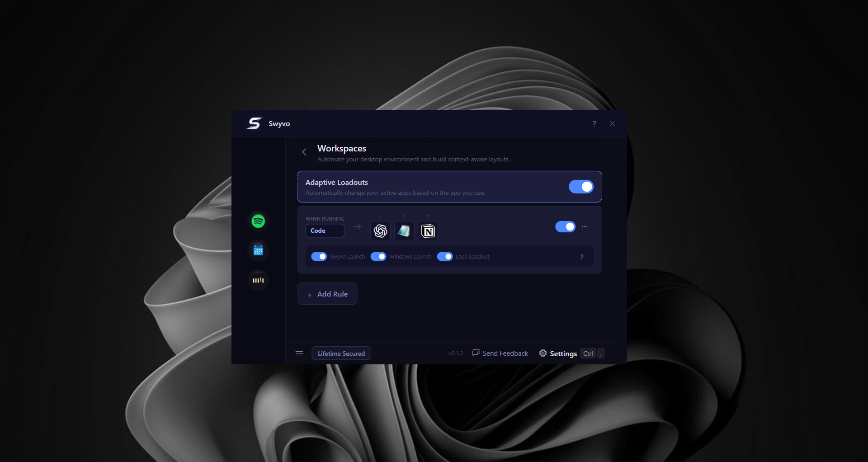Turn off the Swyvo Launch switch

(x=319, y=257)
